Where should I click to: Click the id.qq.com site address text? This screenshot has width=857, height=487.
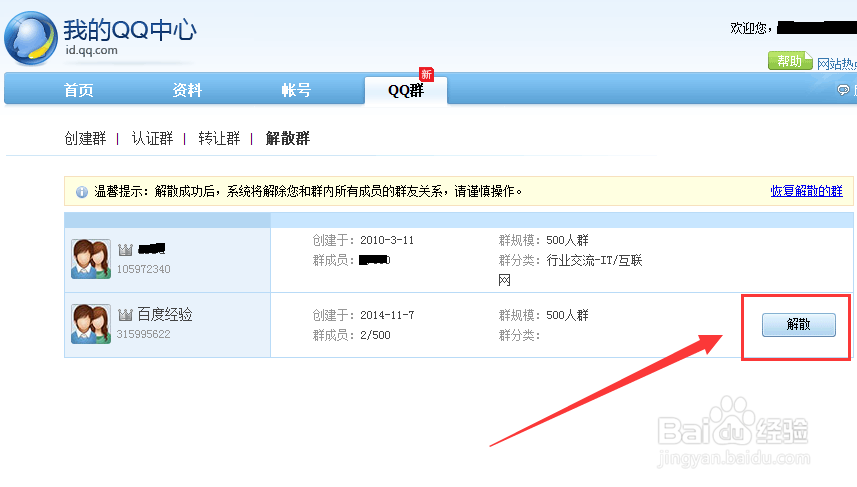coord(91,50)
